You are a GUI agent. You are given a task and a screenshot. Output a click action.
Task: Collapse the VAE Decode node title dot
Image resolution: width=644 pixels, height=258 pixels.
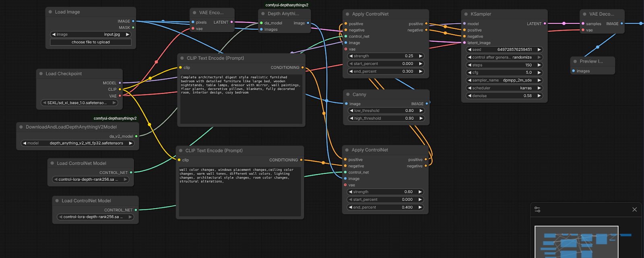[x=585, y=14]
